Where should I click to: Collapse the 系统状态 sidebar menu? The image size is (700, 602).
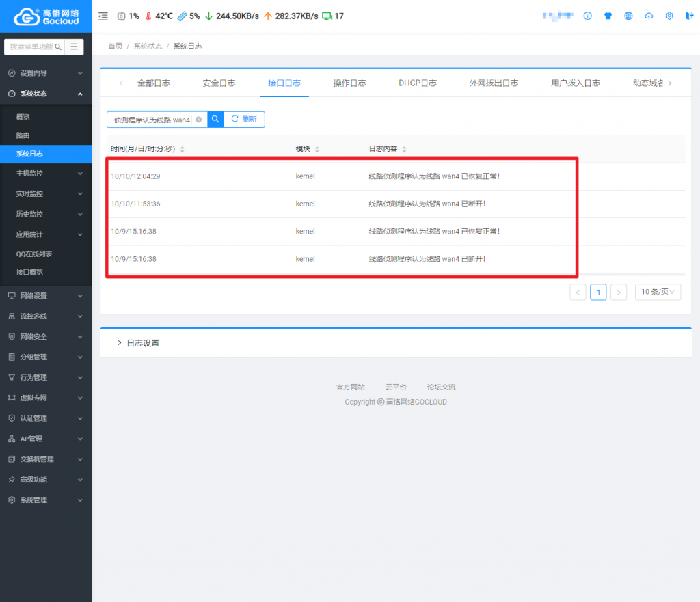[x=46, y=94]
